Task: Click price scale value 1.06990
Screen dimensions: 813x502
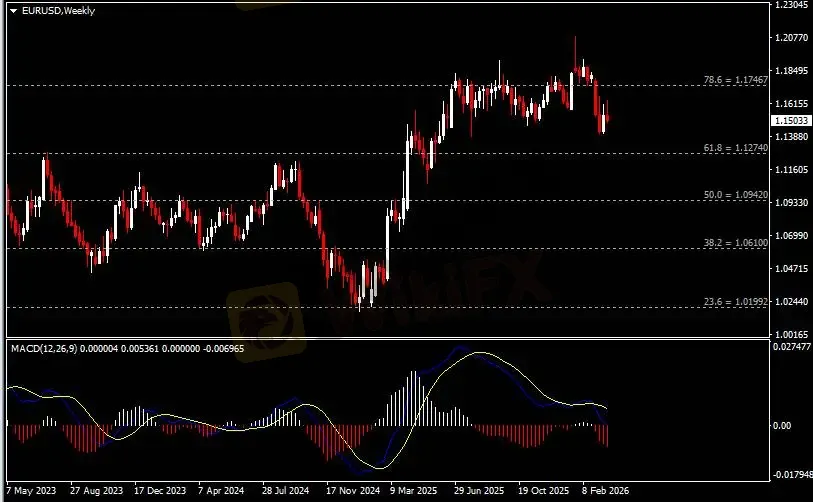Action: pos(791,235)
